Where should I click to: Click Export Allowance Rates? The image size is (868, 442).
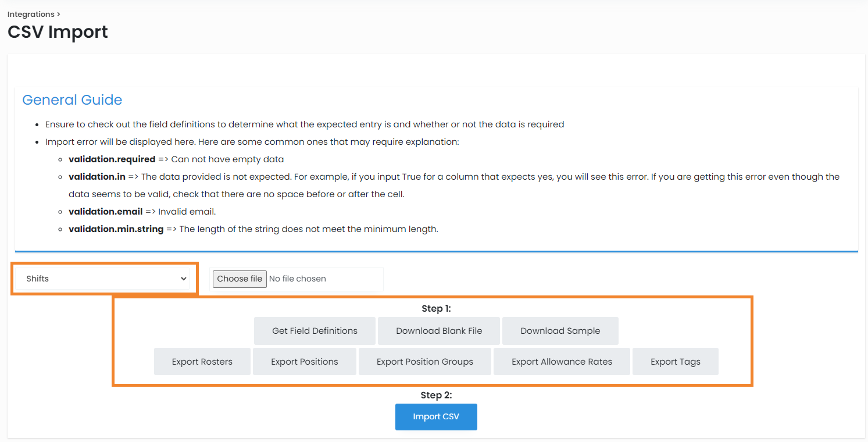(x=562, y=362)
